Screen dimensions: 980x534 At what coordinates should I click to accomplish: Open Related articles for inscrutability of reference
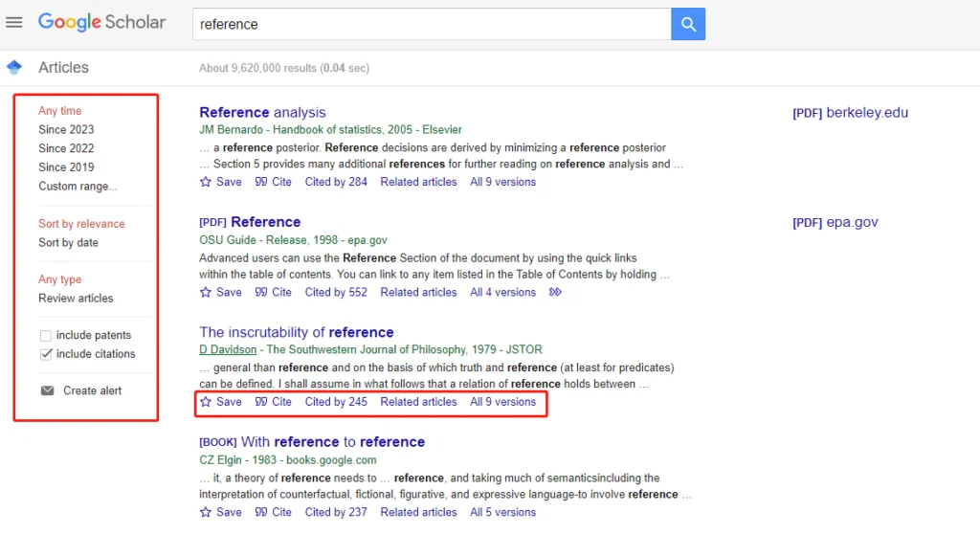tap(419, 402)
